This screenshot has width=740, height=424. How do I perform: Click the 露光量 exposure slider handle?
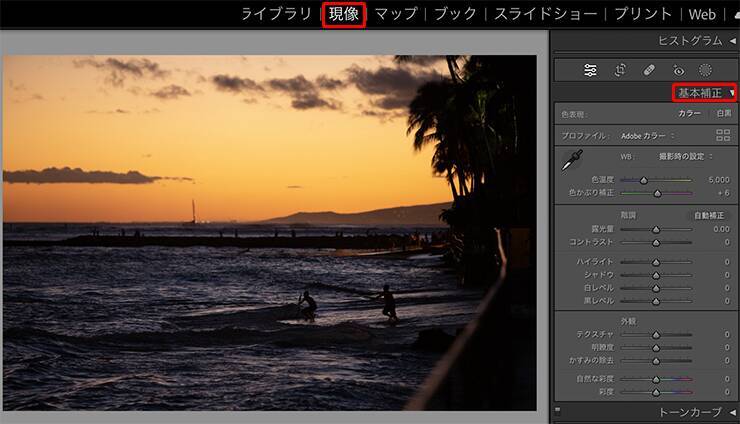(656, 229)
